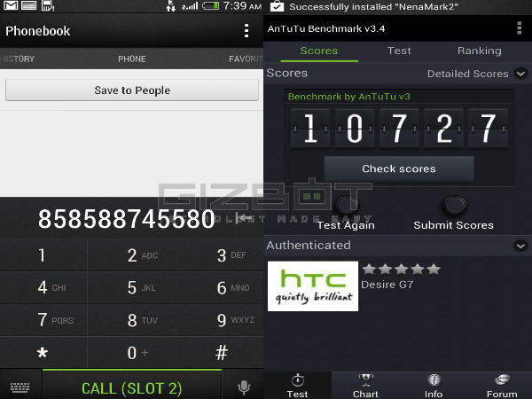
Task: Tap dial pad key 9 WXYZ
Action: pos(220,320)
